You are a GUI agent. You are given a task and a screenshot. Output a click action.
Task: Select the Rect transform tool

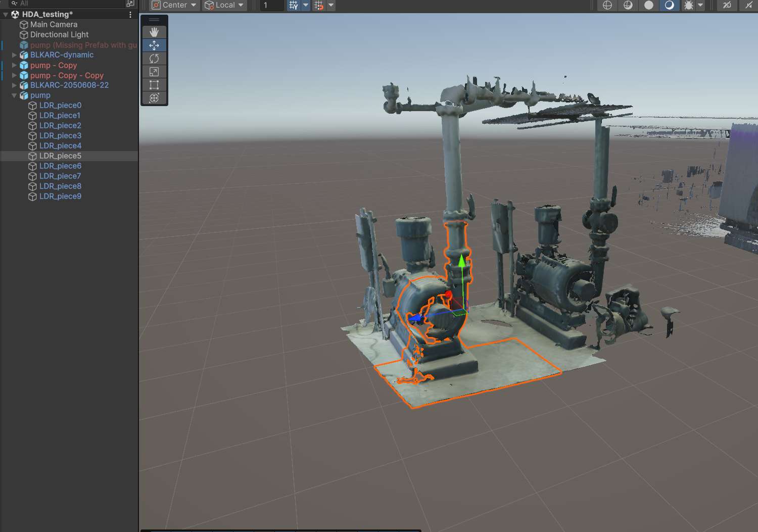(x=154, y=85)
